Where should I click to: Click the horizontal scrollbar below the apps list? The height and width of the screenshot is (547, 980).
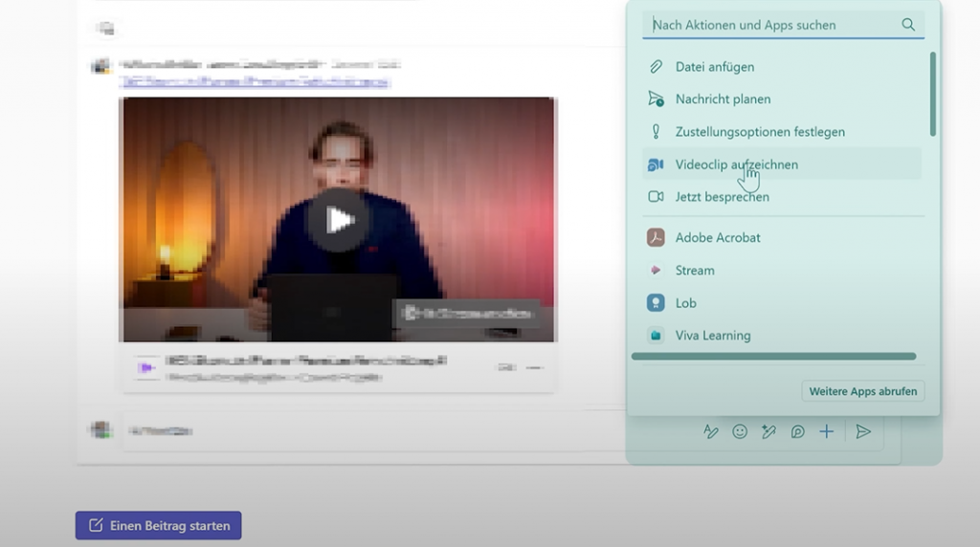tap(773, 357)
